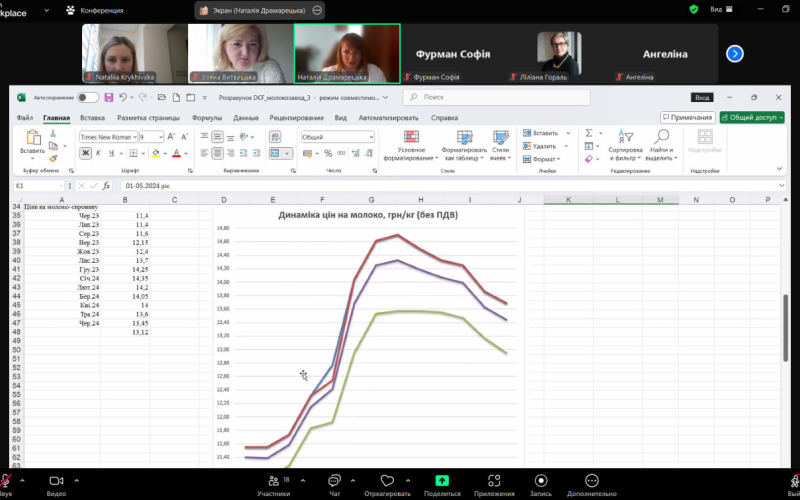Toggle Underline formatting button Ч

[111, 153]
